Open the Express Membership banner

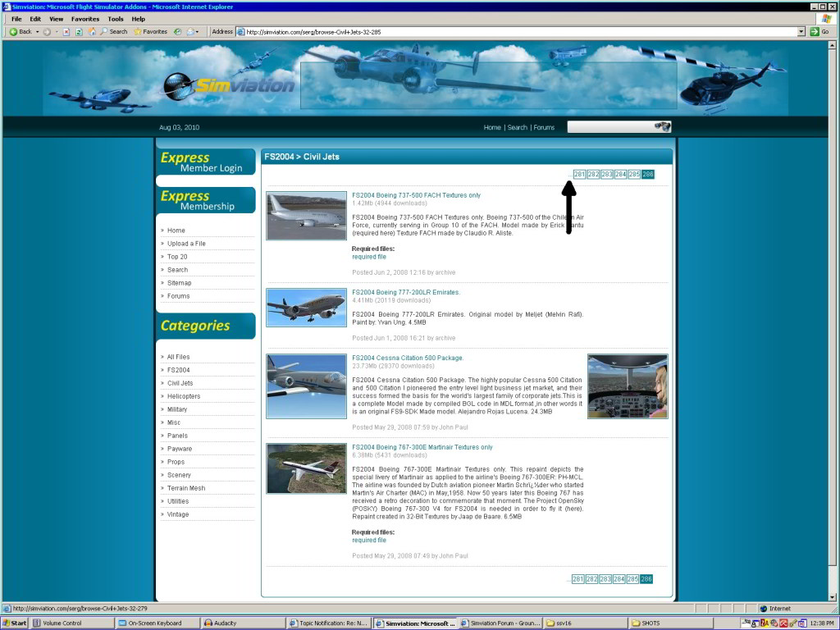206,200
